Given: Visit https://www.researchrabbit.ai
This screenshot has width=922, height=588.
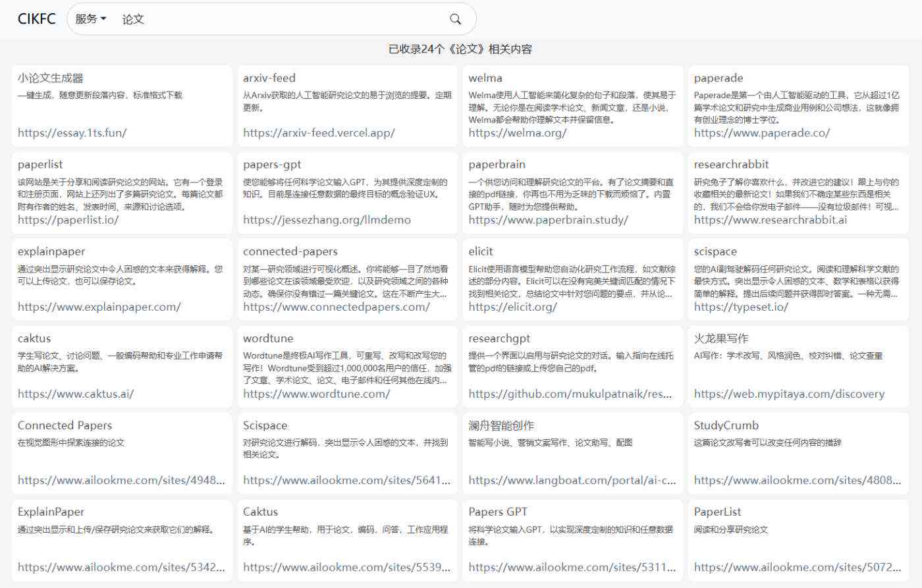Looking at the screenshot, I should [771, 220].
